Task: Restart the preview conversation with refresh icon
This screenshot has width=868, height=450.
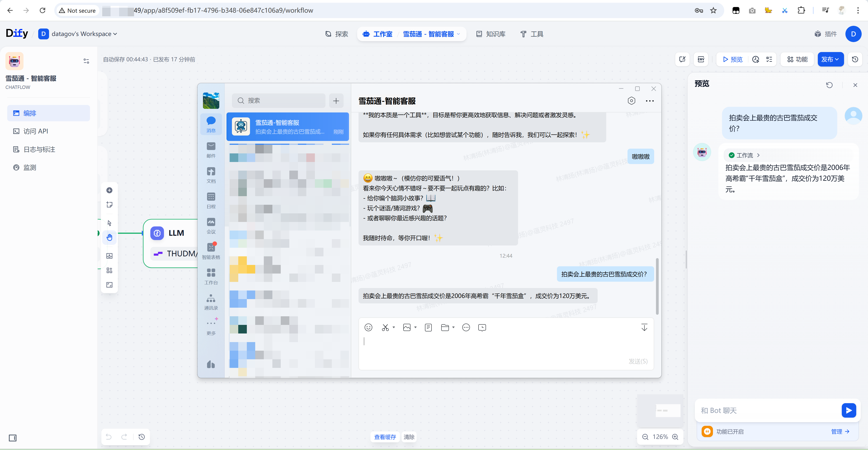Action: tap(829, 85)
